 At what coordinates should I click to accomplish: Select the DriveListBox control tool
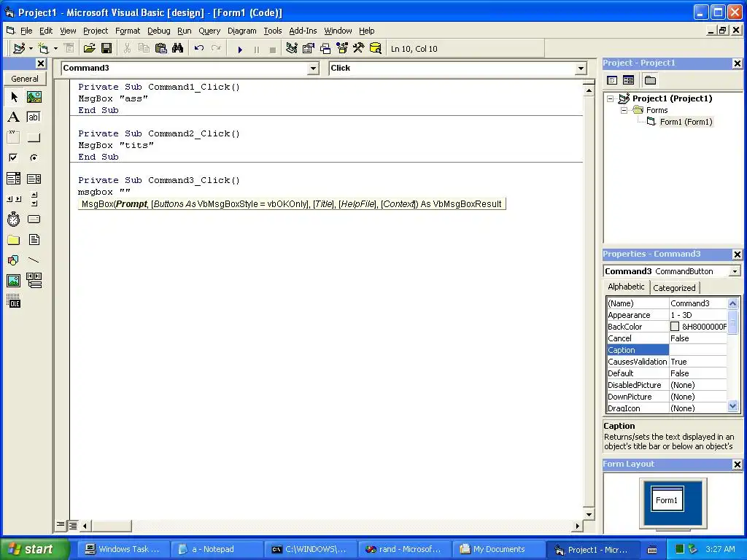[x=34, y=219]
